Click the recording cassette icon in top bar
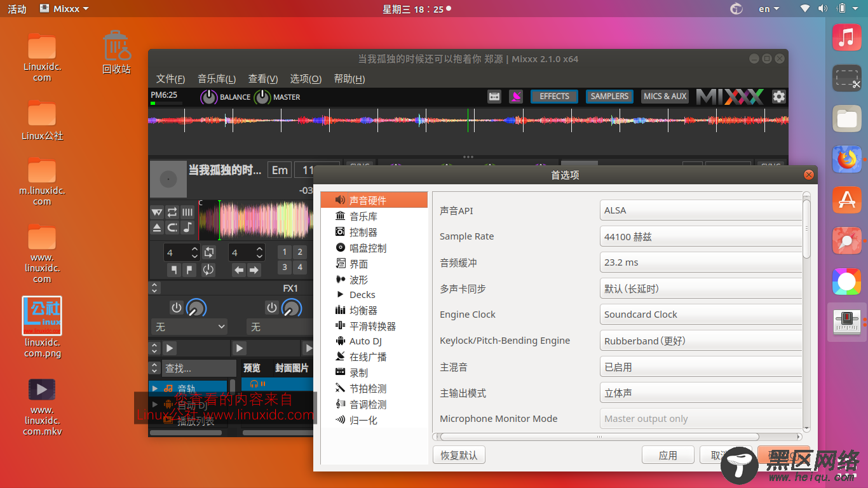 [494, 97]
